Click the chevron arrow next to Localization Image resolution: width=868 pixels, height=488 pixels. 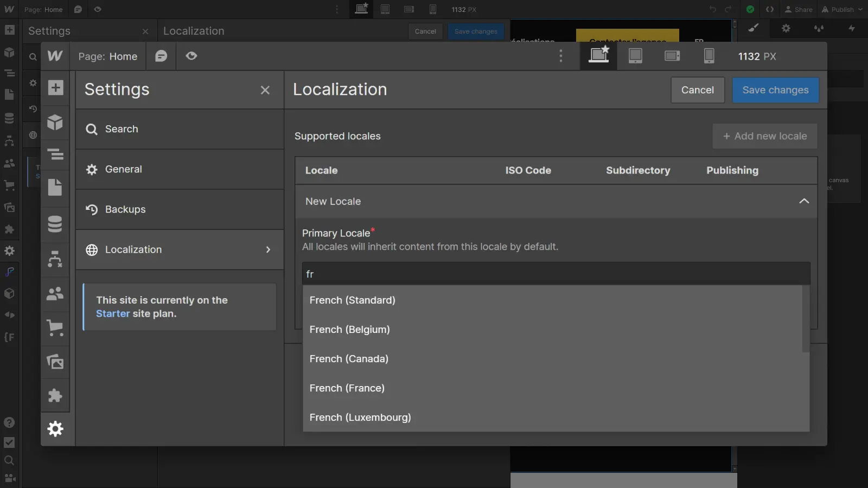pos(268,249)
